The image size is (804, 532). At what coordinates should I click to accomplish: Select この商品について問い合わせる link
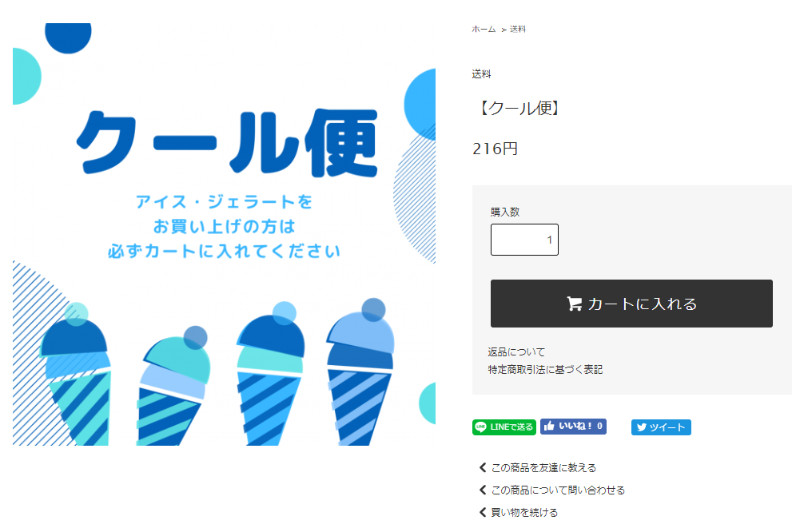(558, 490)
